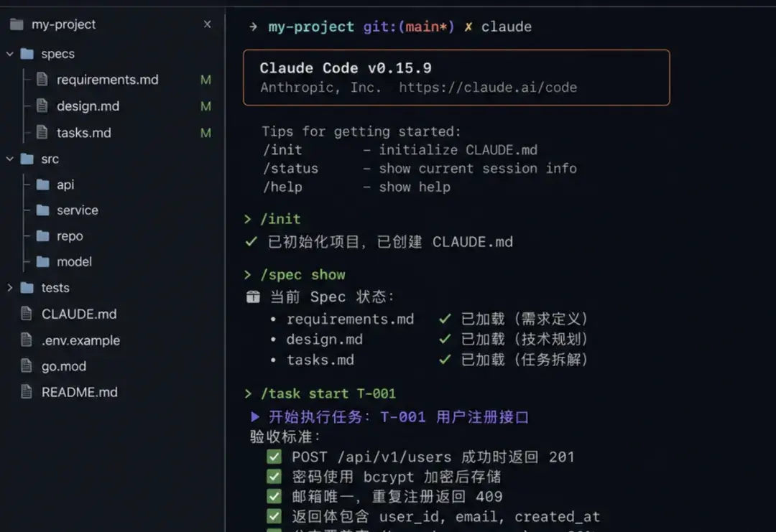The image size is (776, 532).
Task: Click the /status tip command
Action: coord(290,169)
